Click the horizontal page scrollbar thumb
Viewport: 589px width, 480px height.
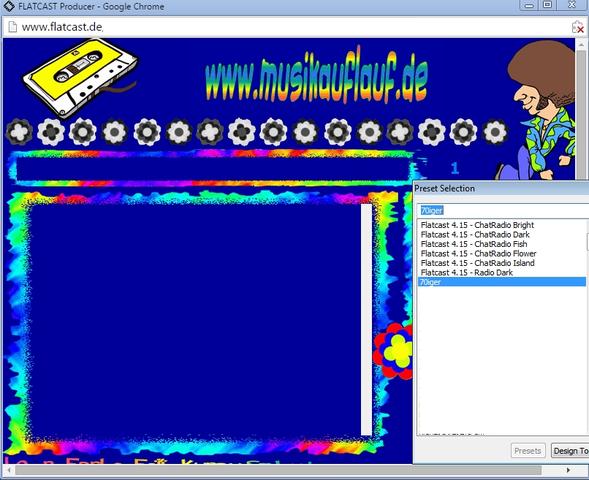tap(278, 470)
